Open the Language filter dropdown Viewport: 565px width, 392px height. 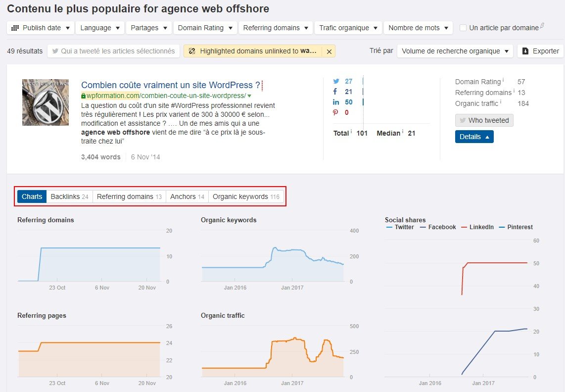[x=100, y=28]
